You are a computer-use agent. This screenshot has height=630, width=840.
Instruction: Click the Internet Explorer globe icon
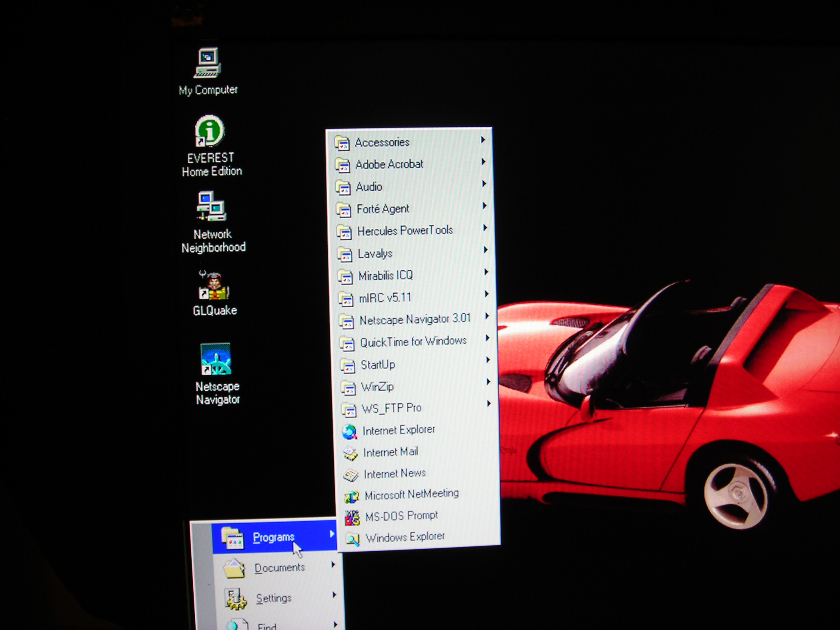(349, 431)
